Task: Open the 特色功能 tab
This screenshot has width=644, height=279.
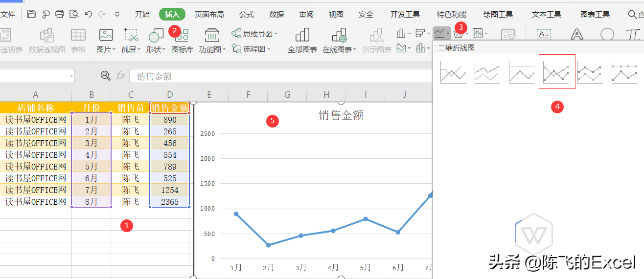Action: (452, 14)
